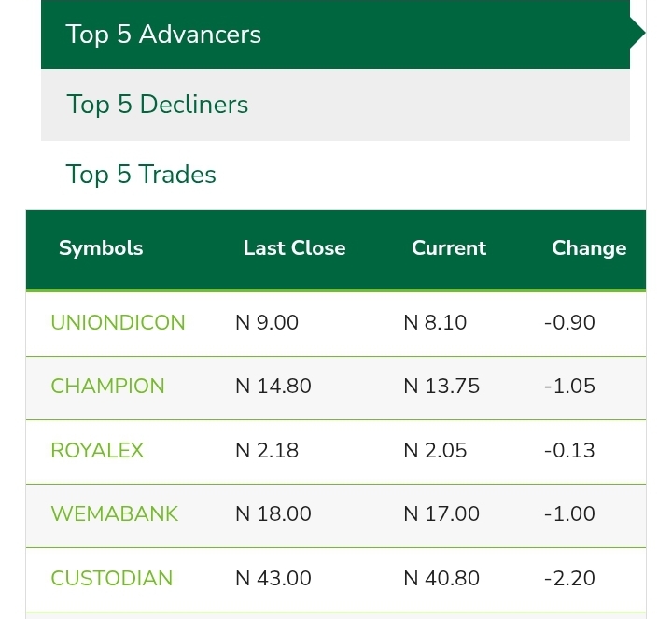Click the Current column header
Viewport: 672px width, 619px height.
pos(449,248)
